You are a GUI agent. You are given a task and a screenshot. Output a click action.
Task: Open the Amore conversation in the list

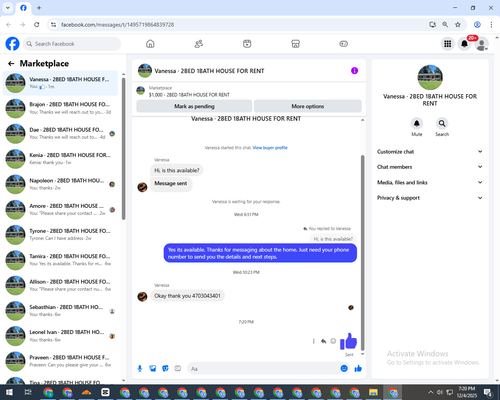(60, 210)
